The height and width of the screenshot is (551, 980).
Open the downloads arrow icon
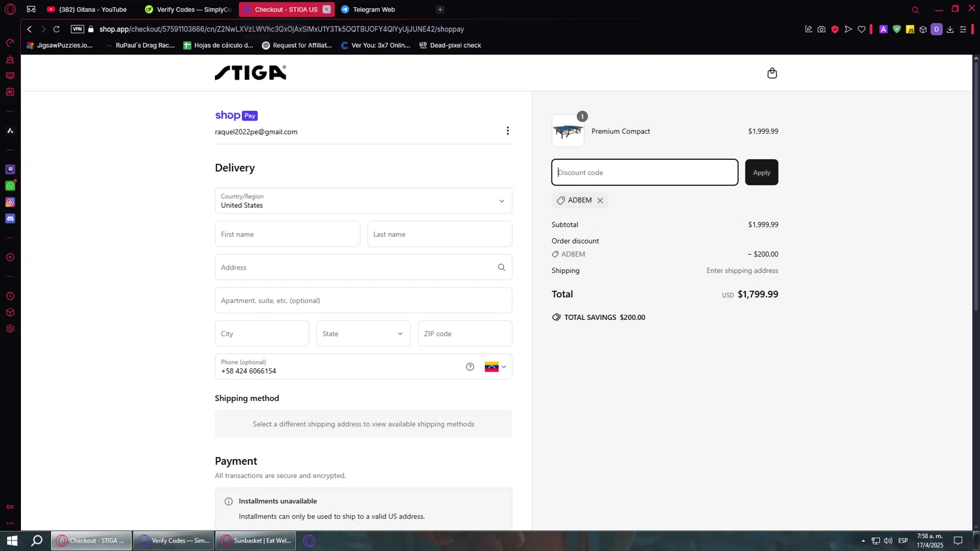click(950, 29)
